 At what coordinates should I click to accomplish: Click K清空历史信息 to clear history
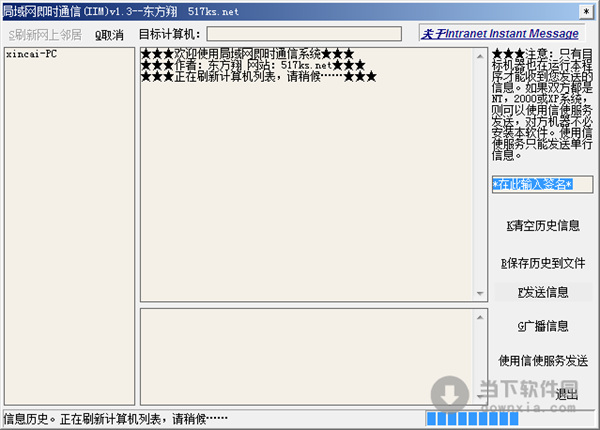point(543,226)
